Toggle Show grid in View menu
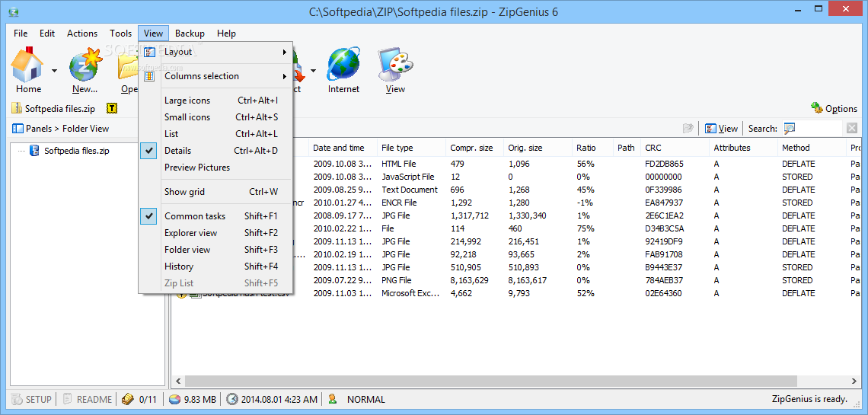The width and height of the screenshot is (868, 415). (216, 192)
